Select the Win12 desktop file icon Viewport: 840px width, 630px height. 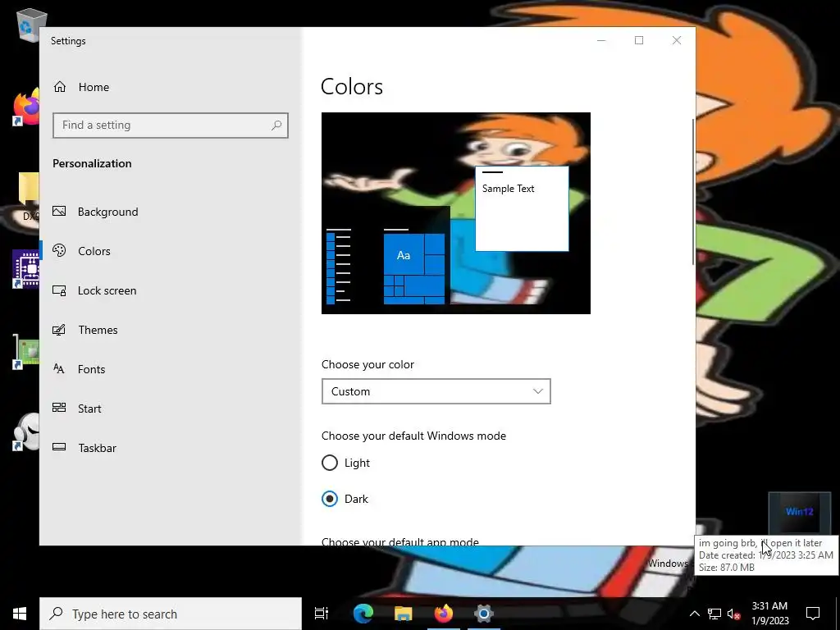tap(799, 513)
